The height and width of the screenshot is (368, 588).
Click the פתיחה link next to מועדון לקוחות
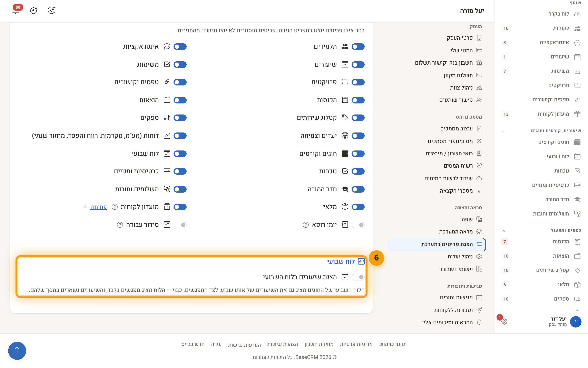pyautogui.click(x=95, y=207)
